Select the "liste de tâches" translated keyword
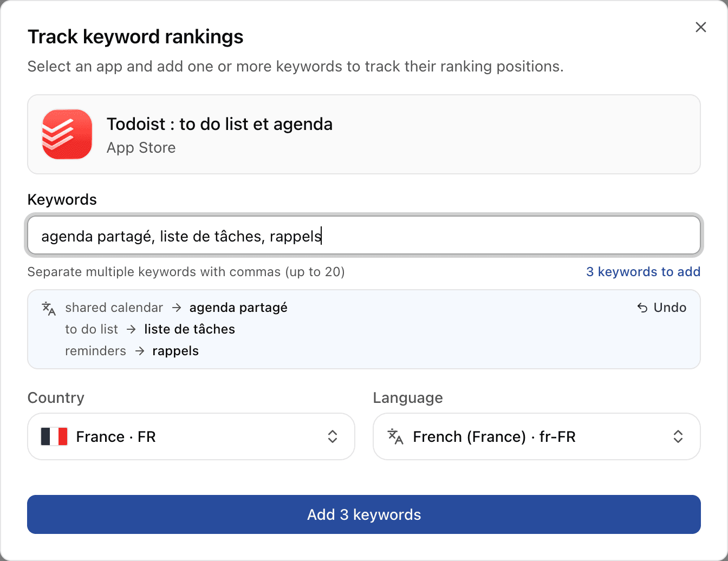This screenshot has width=728, height=561. [190, 329]
